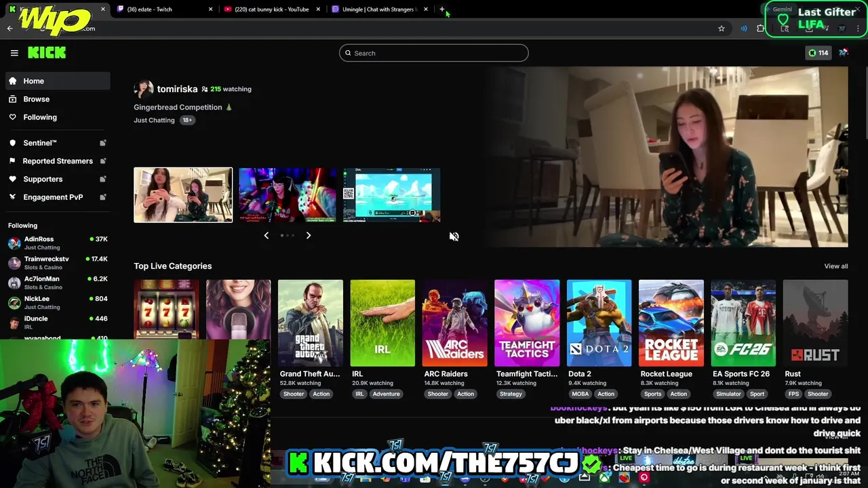Switch to the Umingle chat tab
The height and width of the screenshot is (488, 868).
[x=379, y=9]
